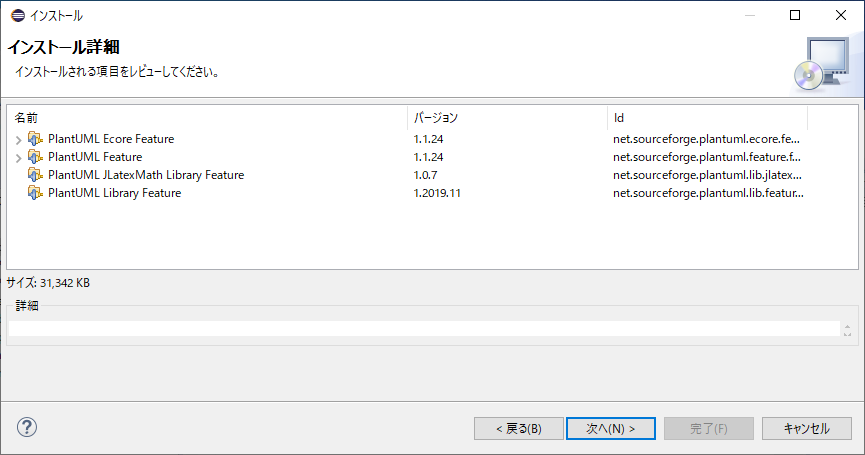
Task: Click the Id column header
Action: 706,118
